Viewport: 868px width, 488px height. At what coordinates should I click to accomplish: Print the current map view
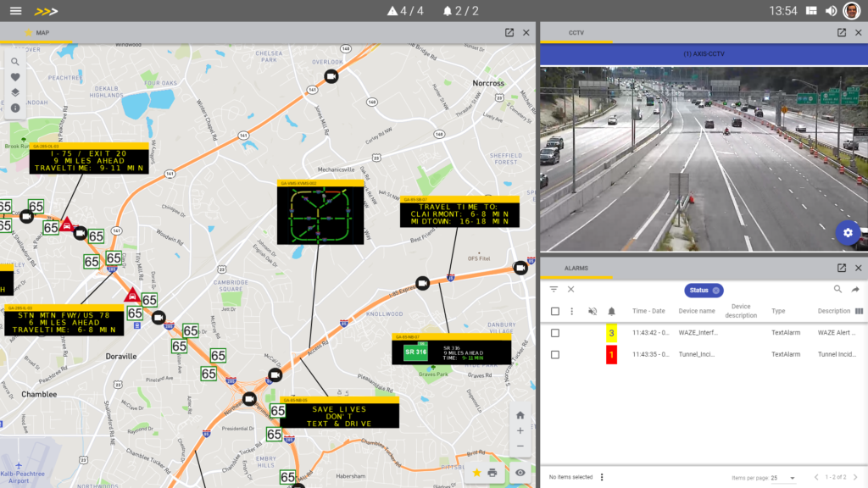coord(494,472)
